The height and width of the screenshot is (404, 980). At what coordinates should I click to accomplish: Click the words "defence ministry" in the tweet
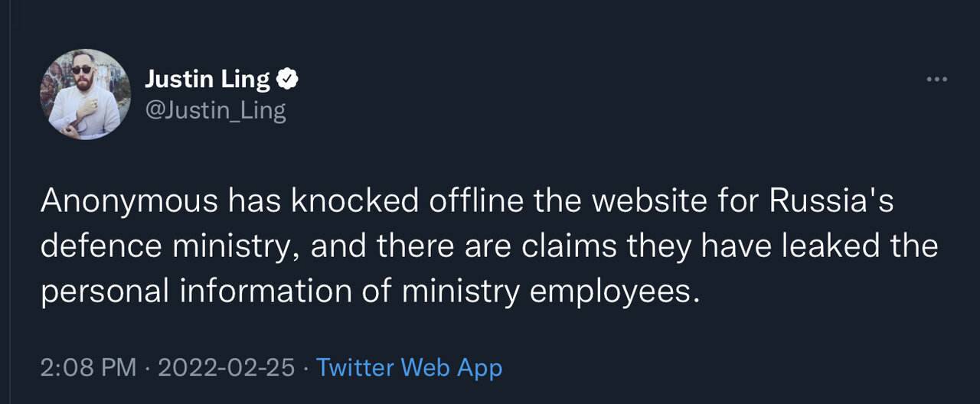pyautogui.click(x=170, y=247)
